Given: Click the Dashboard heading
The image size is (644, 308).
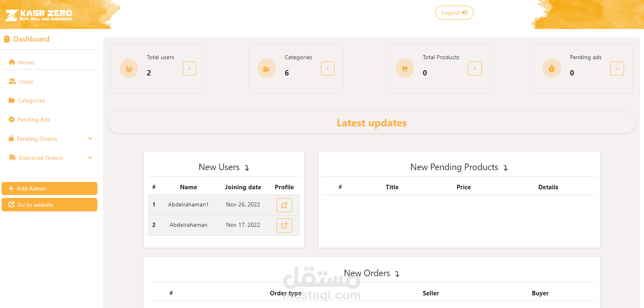Looking at the screenshot, I should pyautogui.click(x=31, y=39).
